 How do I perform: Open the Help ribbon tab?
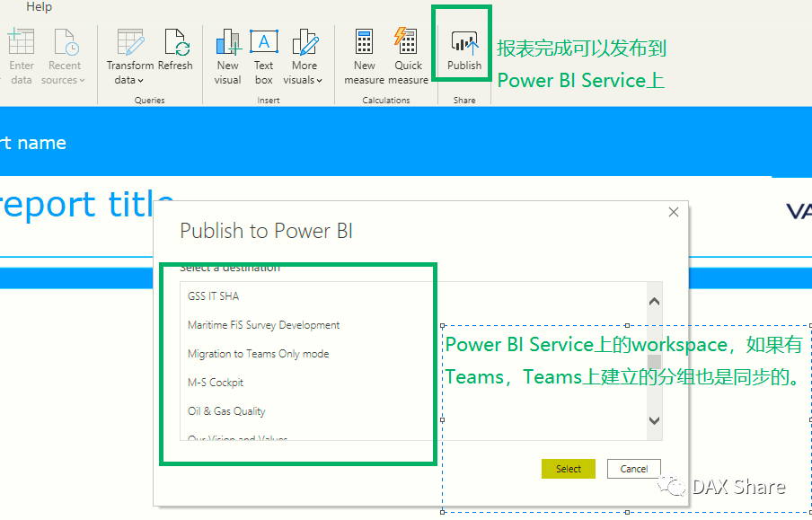pyautogui.click(x=39, y=6)
